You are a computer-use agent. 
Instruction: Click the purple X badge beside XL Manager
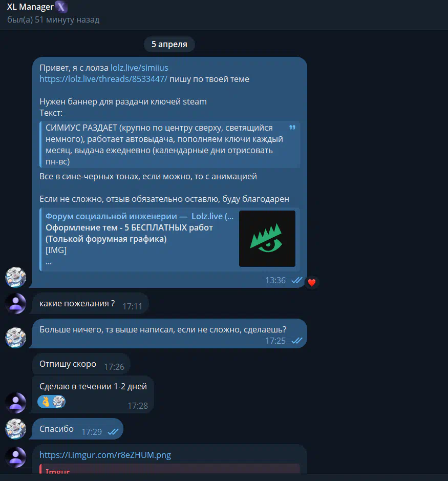tap(61, 7)
